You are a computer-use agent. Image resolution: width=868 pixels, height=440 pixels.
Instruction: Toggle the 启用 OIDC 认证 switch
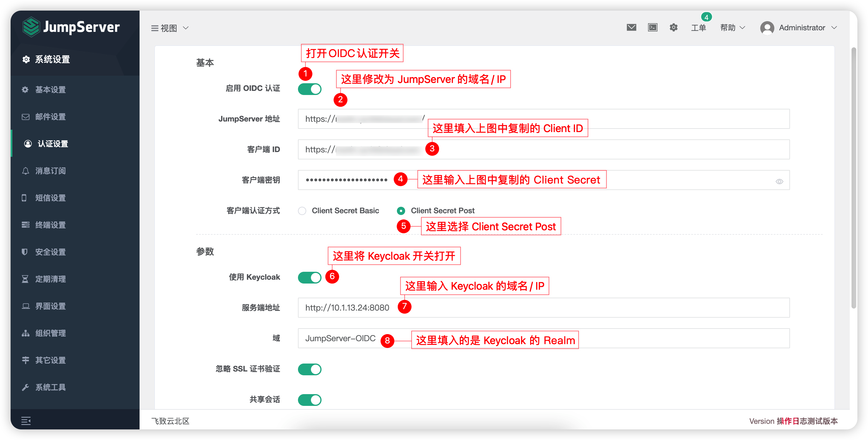coord(309,89)
